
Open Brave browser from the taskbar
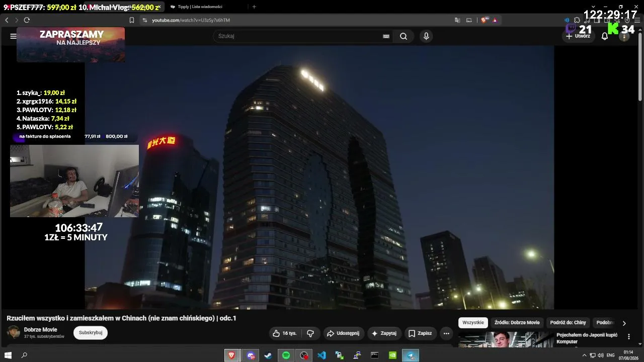coord(231,355)
